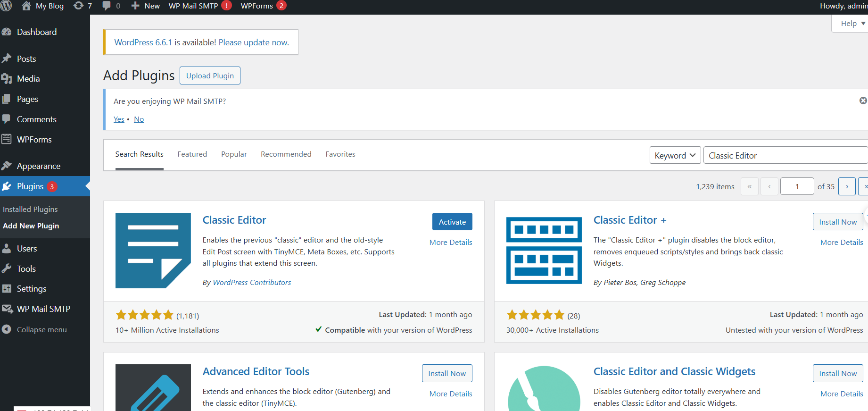Click the WordPress 6.6.1 link
This screenshot has height=411, width=868.
click(x=143, y=42)
